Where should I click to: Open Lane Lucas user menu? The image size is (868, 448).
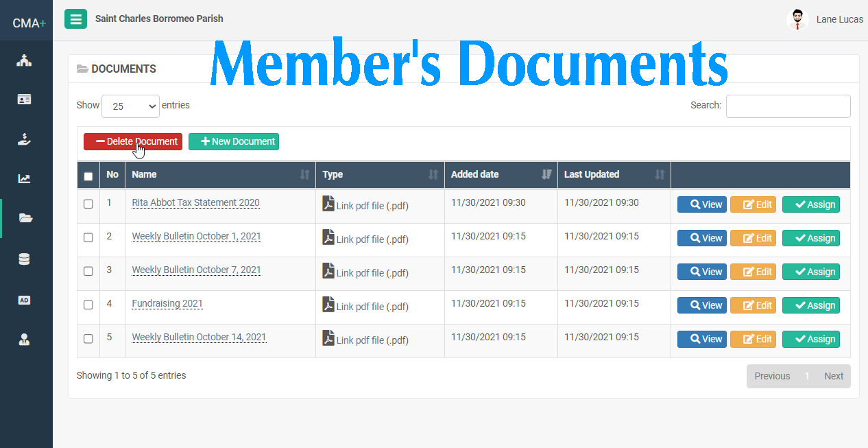click(825, 19)
